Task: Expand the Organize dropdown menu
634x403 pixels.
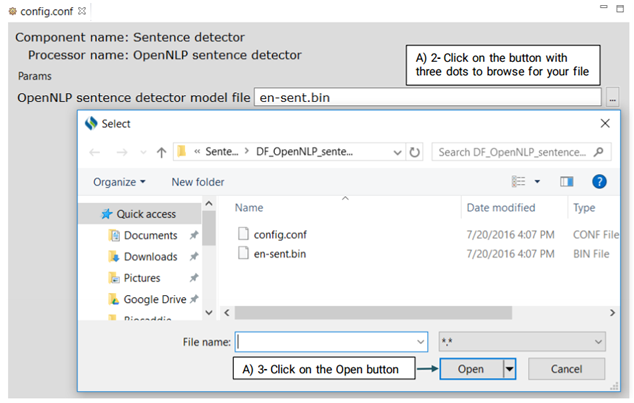Action: tap(119, 182)
